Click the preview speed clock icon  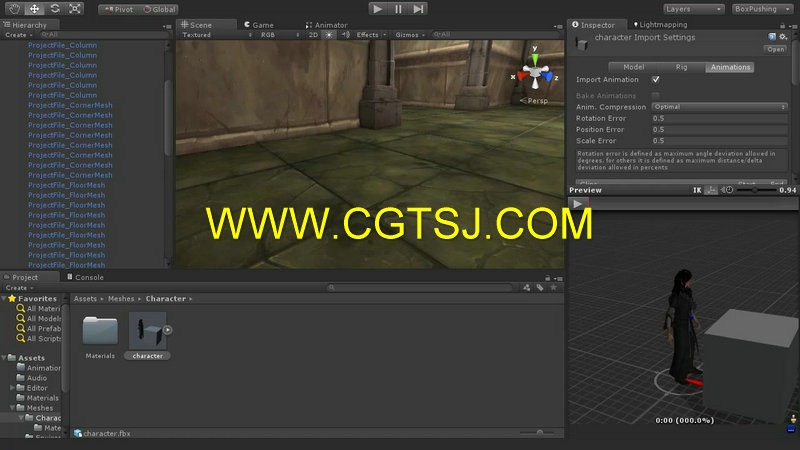[x=727, y=190]
